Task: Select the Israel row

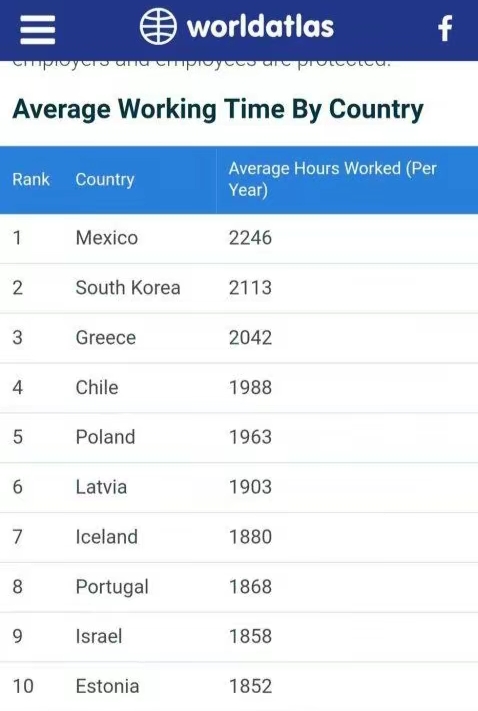Action: [239, 637]
